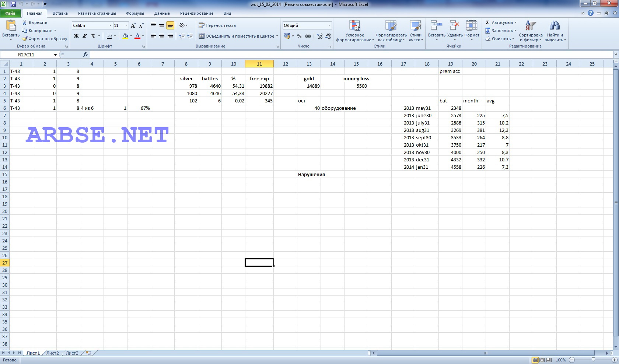Click the Save icon in quick access toolbar

pos(13,4)
